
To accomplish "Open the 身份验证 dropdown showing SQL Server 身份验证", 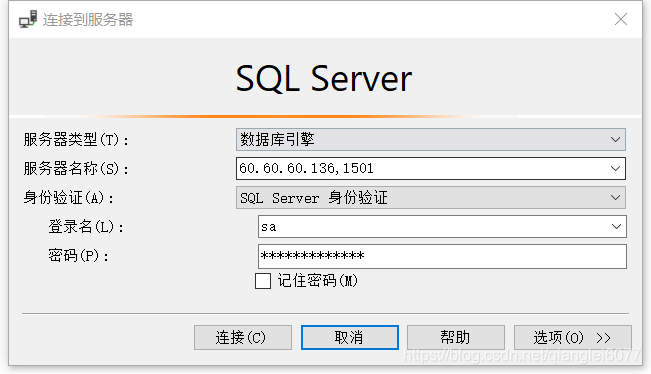I will click(431, 198).
